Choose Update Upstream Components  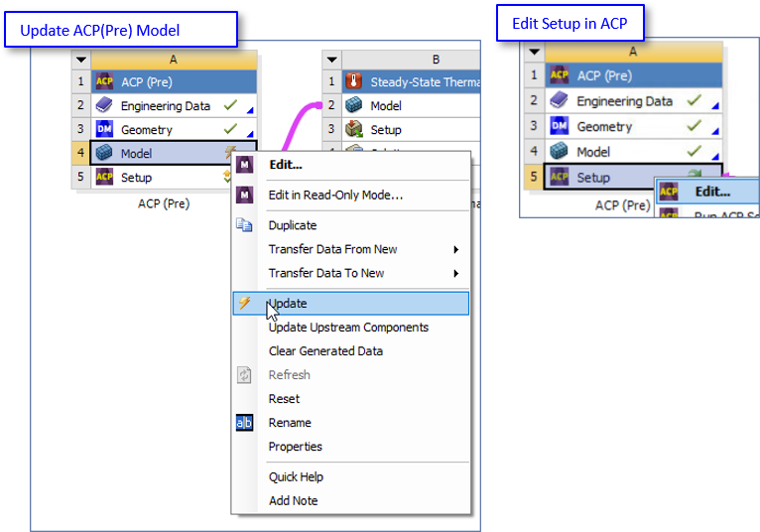tap(351, 328)
